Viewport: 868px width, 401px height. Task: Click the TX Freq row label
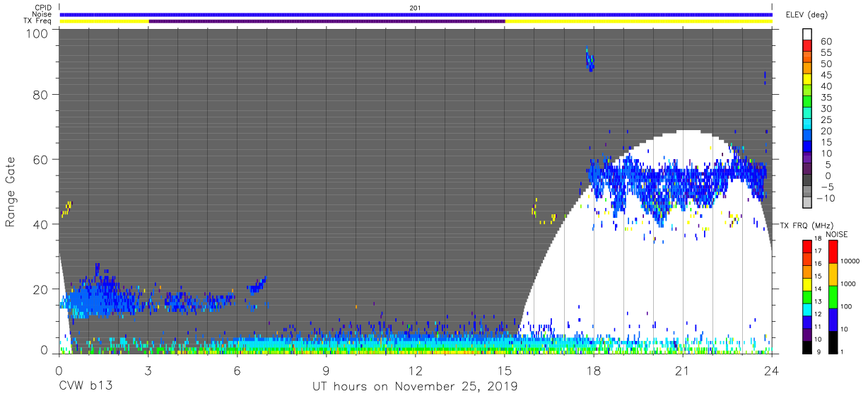coord(37,21)
